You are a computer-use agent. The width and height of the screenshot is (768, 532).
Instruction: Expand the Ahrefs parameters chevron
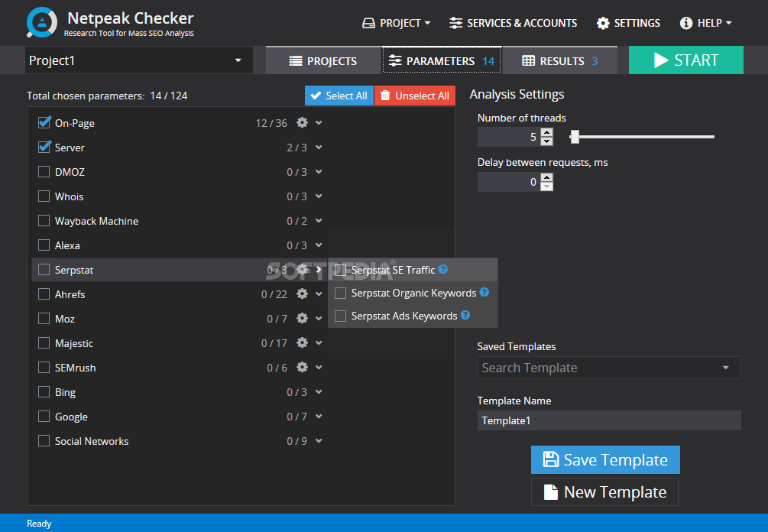tap(319, 294)
